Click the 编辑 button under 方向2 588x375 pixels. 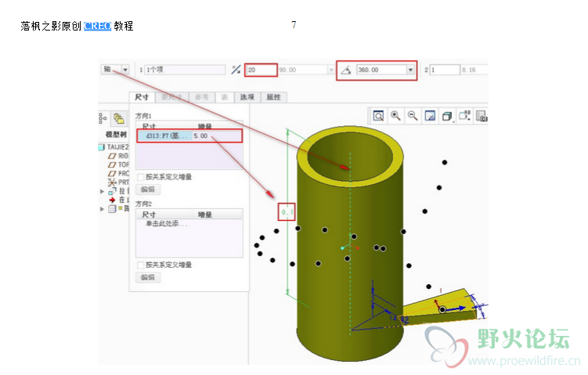148,277
